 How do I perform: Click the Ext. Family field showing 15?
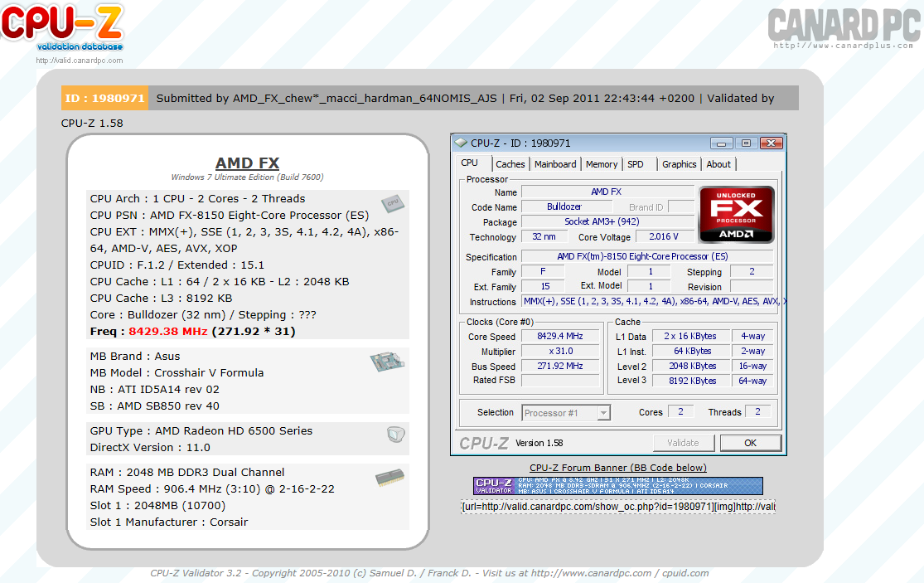click(544, 286)
